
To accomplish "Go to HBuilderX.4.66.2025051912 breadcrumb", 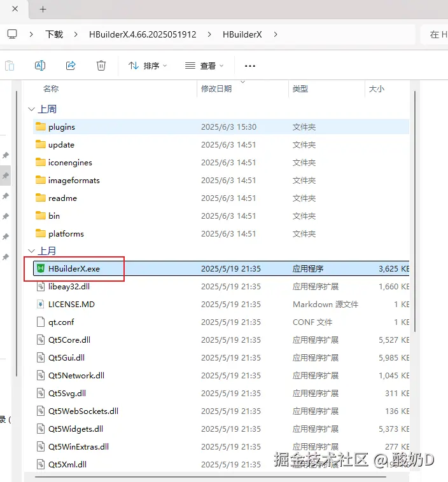I will click(x=143, y=34).
